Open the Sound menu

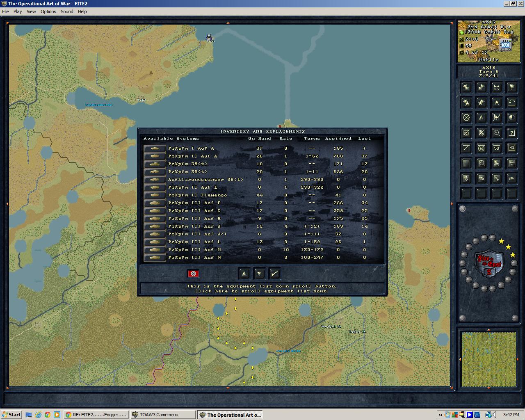67,11
